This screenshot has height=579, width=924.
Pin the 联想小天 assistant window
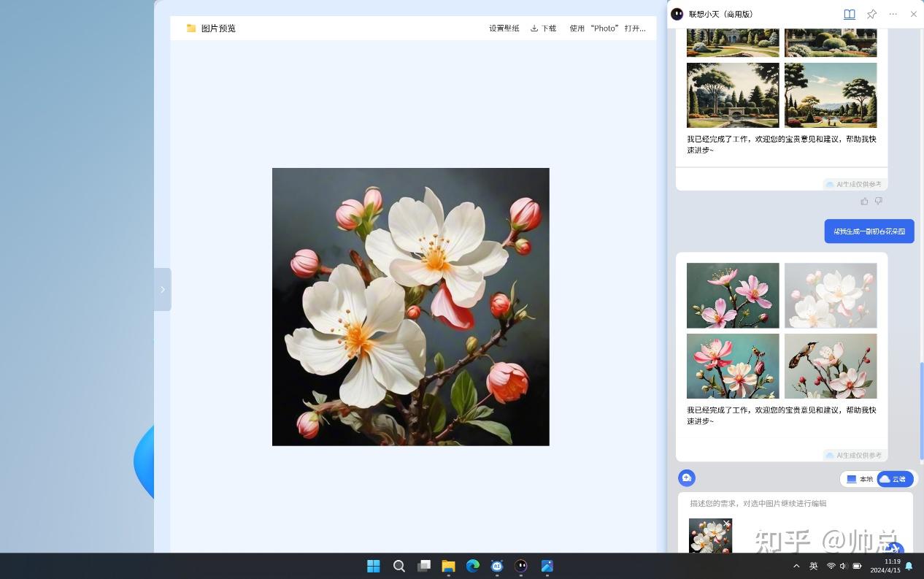click(871, 14)
